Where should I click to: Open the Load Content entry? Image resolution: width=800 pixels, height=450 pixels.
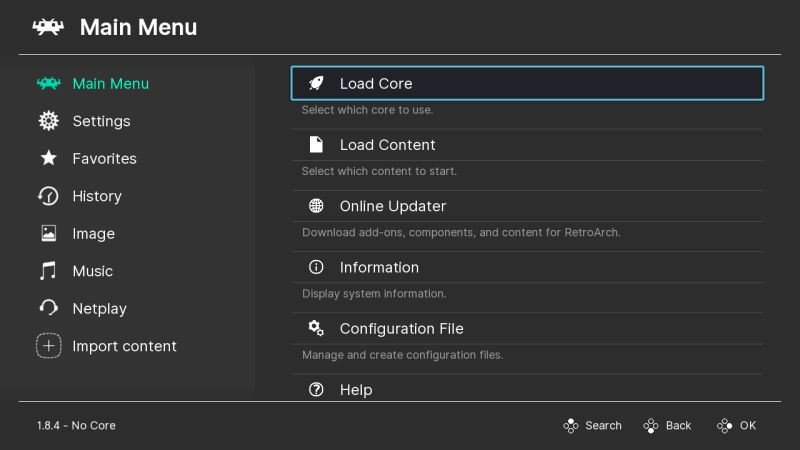(527, 145)
